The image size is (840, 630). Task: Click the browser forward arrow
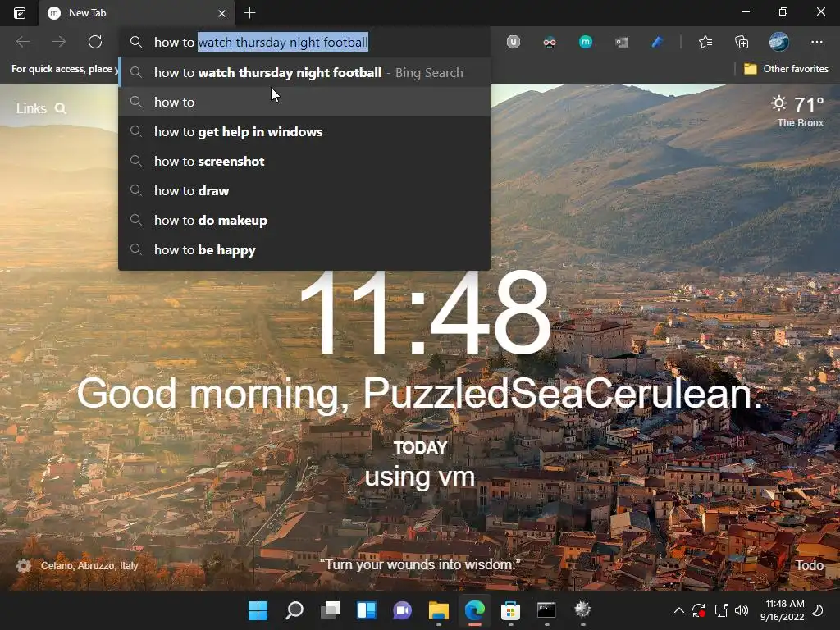coord(59,42)
